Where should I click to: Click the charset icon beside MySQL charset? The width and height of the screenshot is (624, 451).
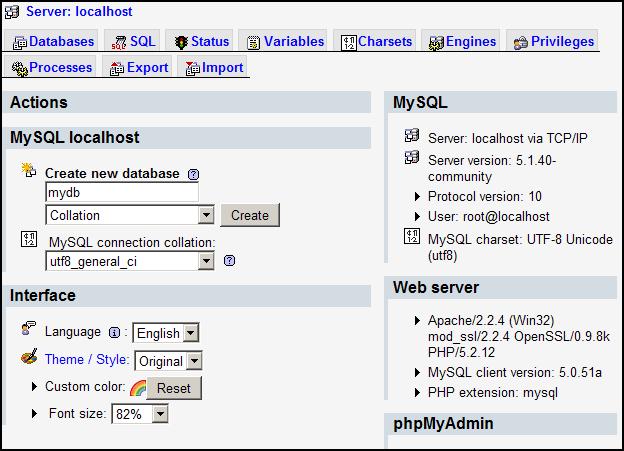pyautogui.click(x=412, y=236)
